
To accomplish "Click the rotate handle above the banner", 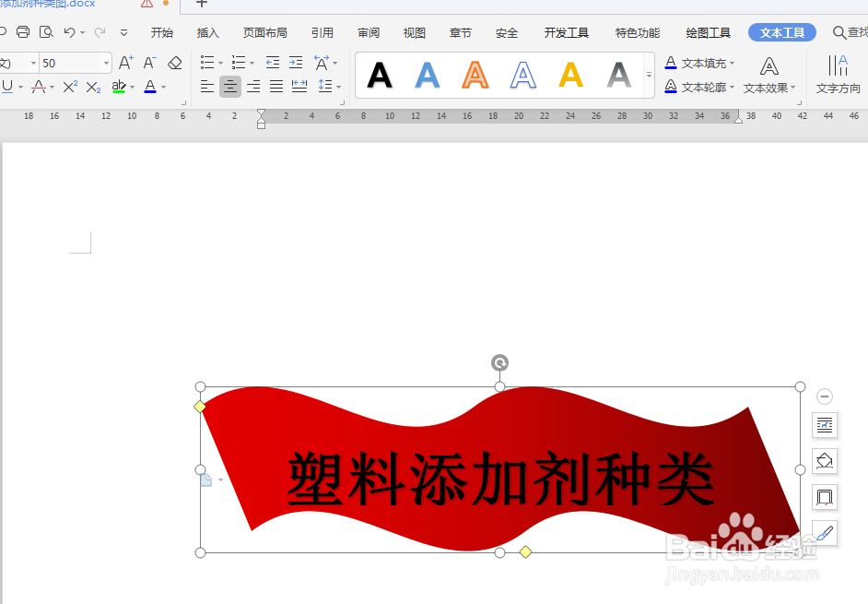I will click(x=499, y=363).
